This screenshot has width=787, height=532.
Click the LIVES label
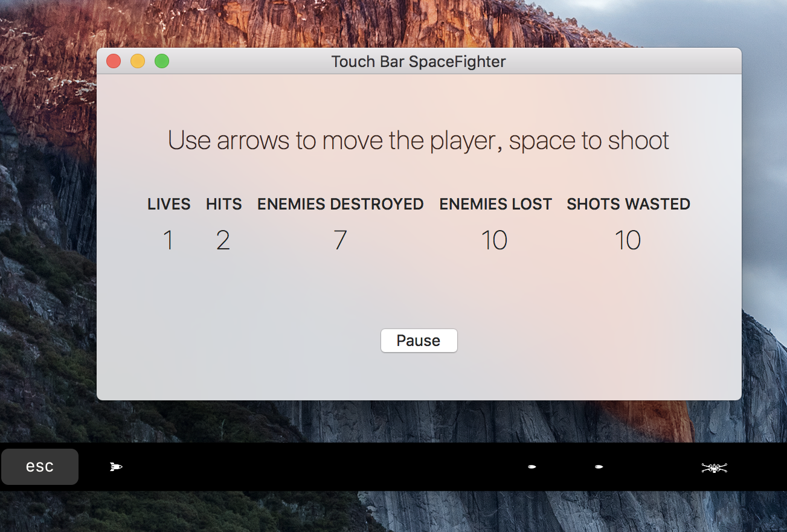pos(169,205)
